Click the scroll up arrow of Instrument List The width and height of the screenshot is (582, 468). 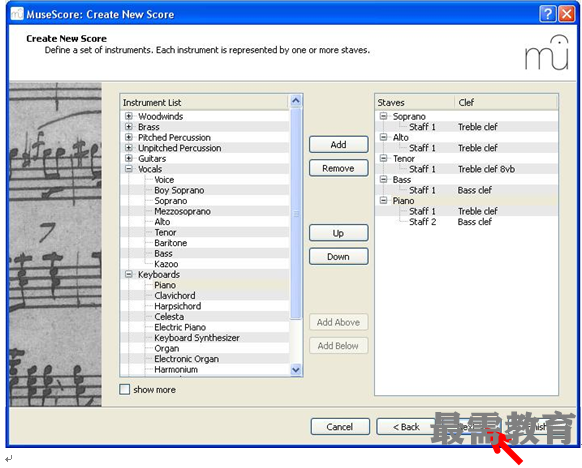(x=296, y=101)
